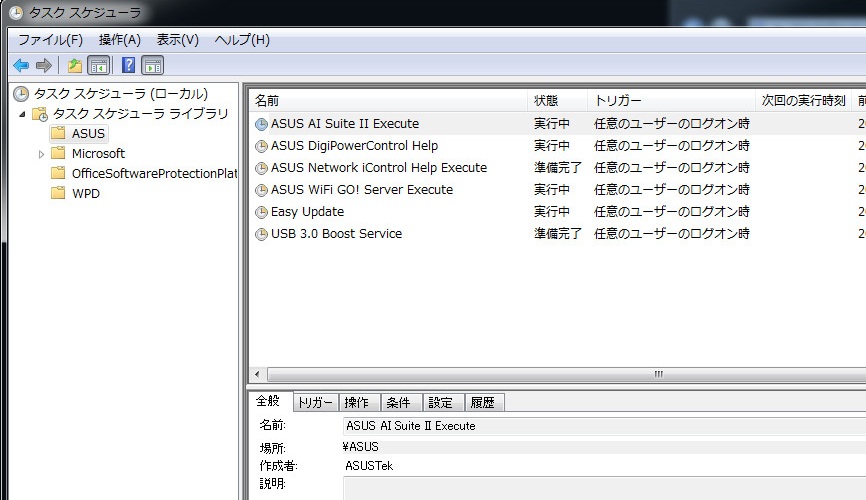Click the trigger text of ASUS DigiPowerControl Help
The width and height of the screenshot is (866, 500).
click(672, 146)
